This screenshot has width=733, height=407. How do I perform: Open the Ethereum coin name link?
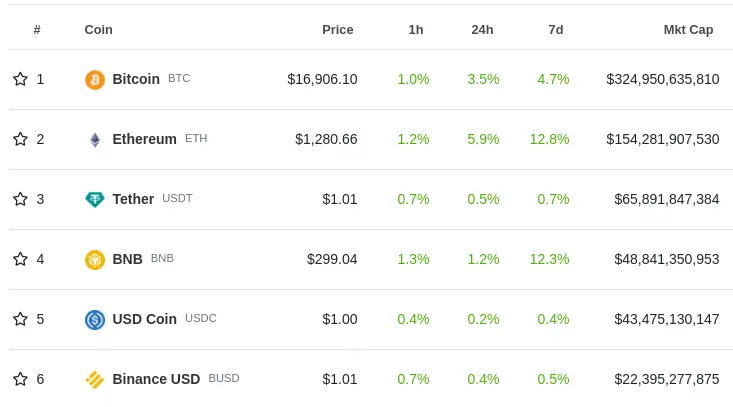144,139
